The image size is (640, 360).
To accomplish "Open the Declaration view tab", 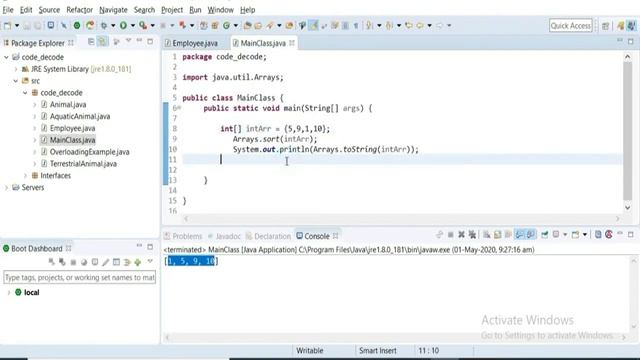I will click(268, 236).
